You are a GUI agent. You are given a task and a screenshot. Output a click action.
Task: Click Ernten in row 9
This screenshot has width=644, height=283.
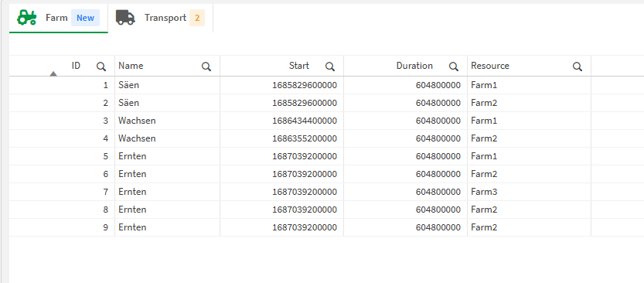(x=132, y=227)
